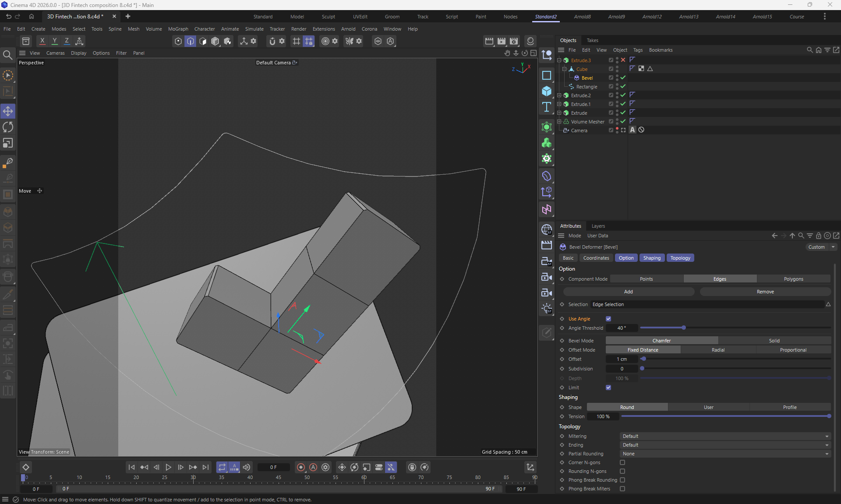Screen dimensions: 841x504
Task: Select the Move tool in left toolbar
Action: pos(8,111)
